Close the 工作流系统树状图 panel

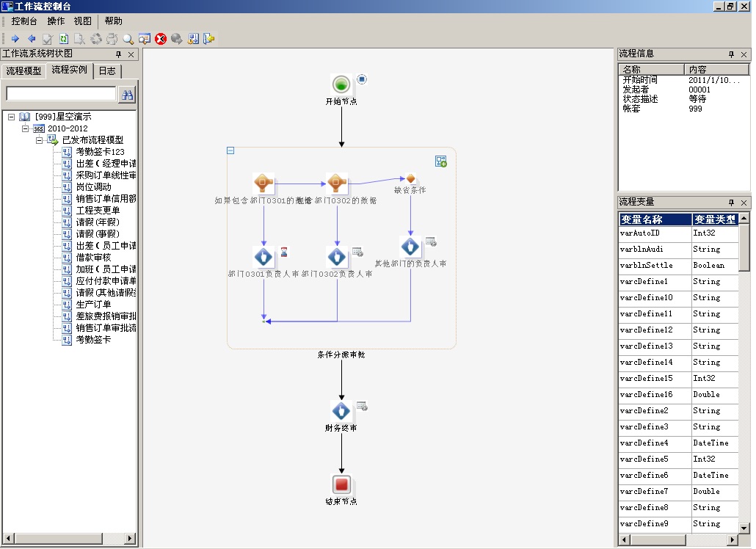click(x=131, y=54)
